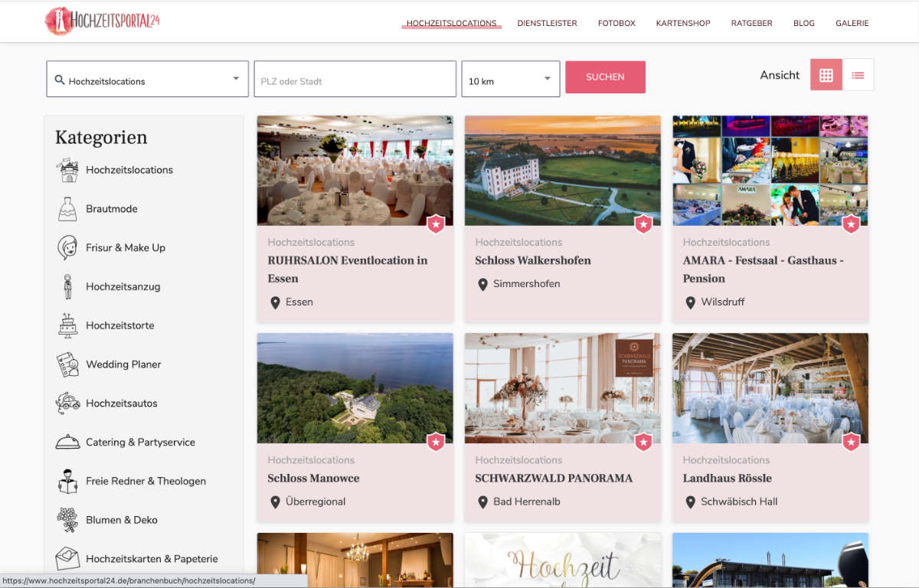Click the Frisur & Make Up icon

pos(67,248)
